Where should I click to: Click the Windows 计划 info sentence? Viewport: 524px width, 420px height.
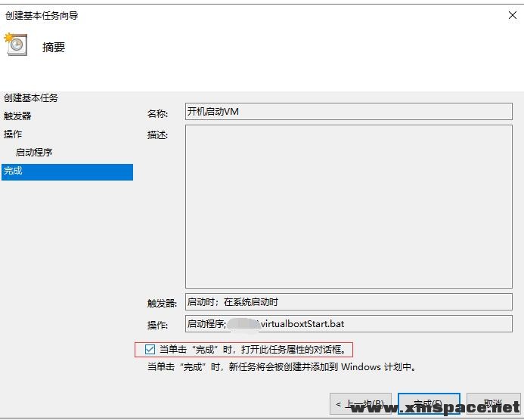pyautogui.click(x=282, y=367)
